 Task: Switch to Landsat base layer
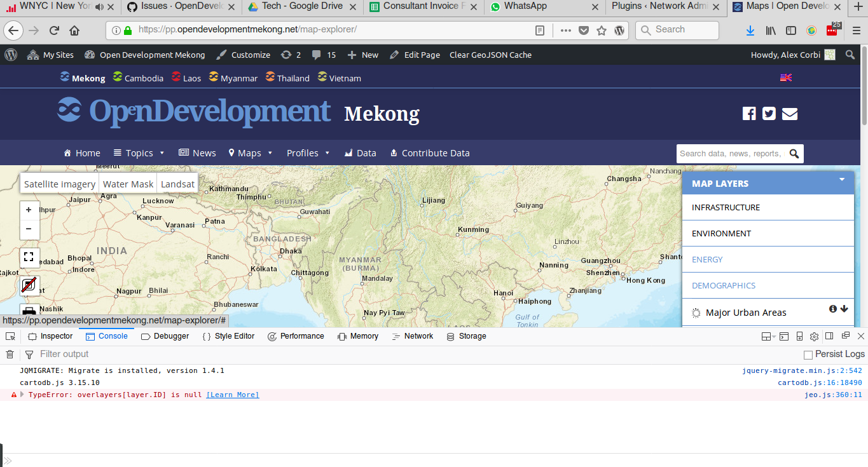click(x=177, y=184)
